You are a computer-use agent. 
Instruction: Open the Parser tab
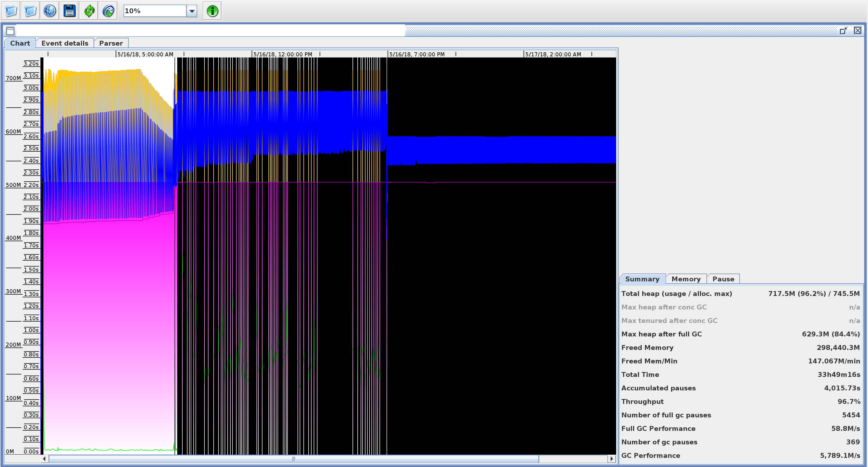pos(111,43)
